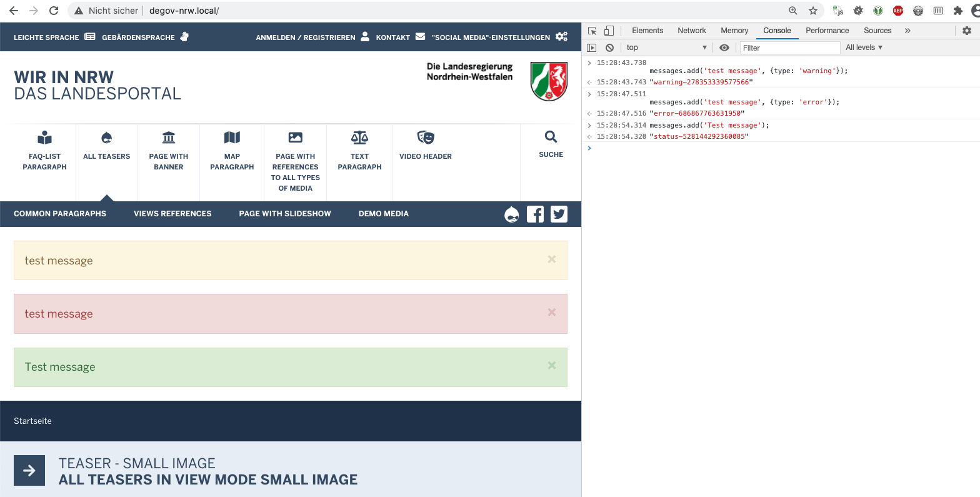Screen dimensions: 980x497
Task: Open the Views References menu item
Action: coord(172,214)
